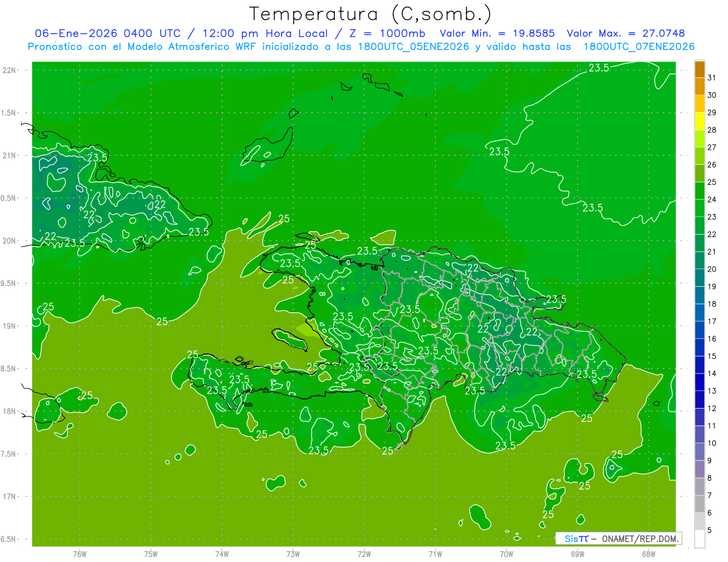Click the 22N latitude axis label
This screenshot has width=728, height=562.
[9, 70]
